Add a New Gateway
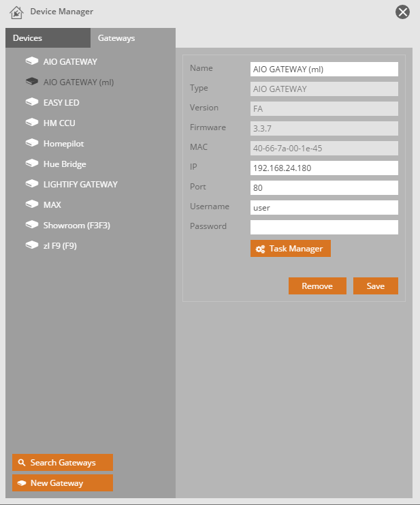Viewport: 420px width, 505px height. [x=62, y=483]
